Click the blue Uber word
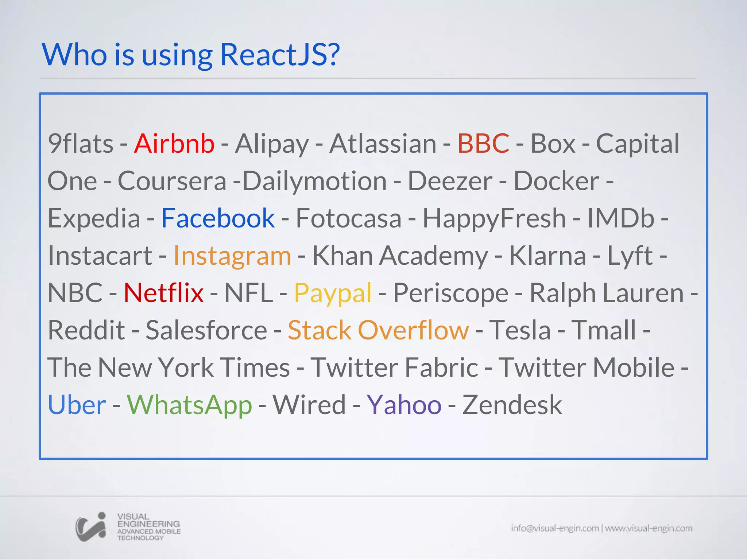747x560 pixels. [x=77, y=405]
